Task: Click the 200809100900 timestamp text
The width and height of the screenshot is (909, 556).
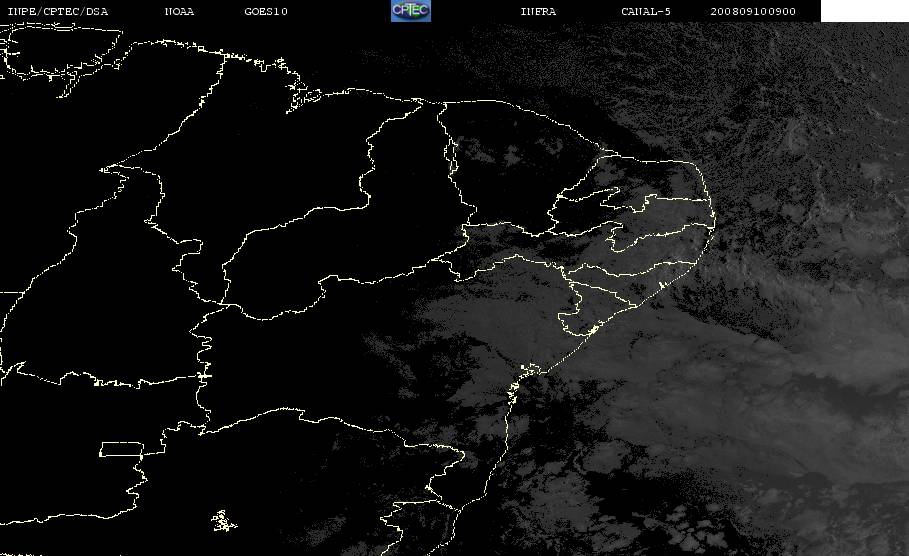Action: [x=753, y=11]
